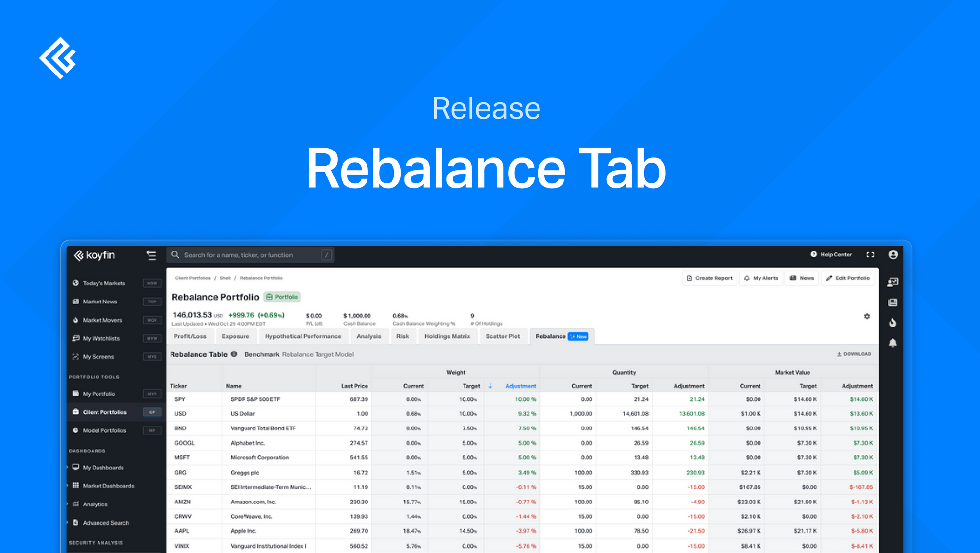
Task: Expand My Dashboards tree item
Action: coord(68,467)
